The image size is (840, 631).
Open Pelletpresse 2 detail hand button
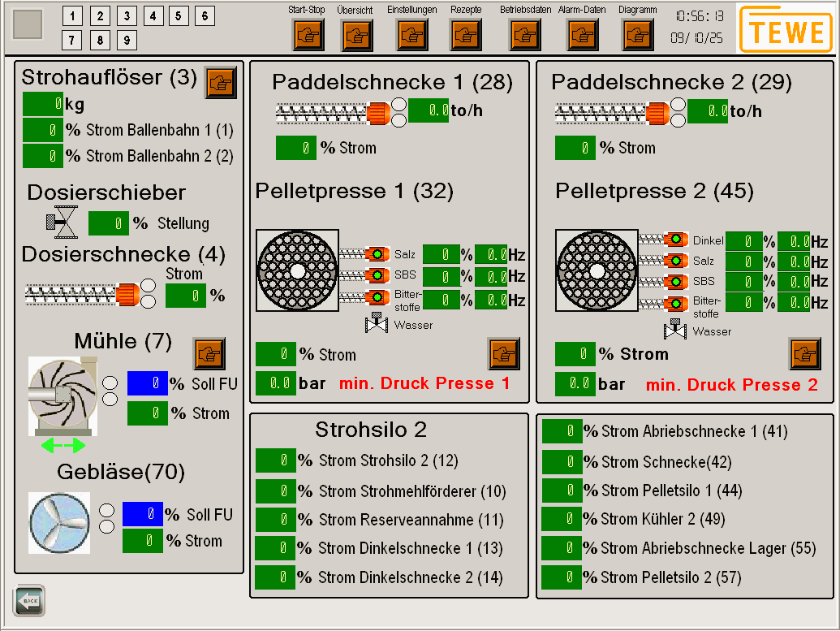click(x=804, y=353)
